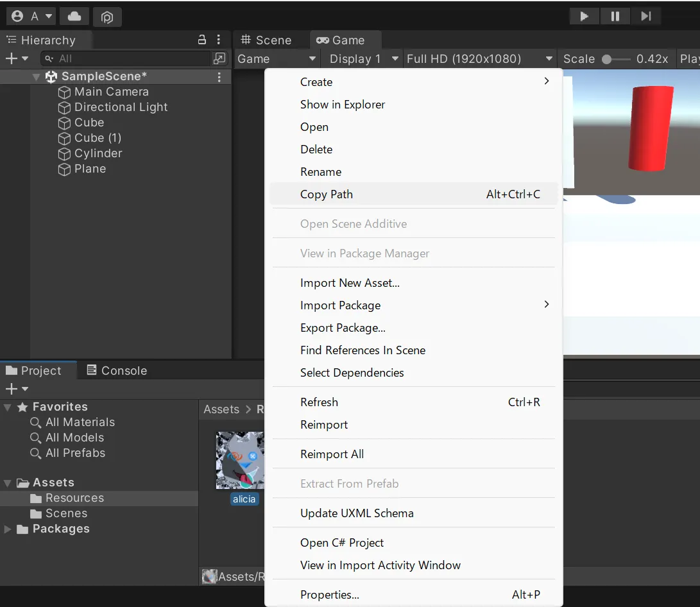Expand the Packages folder
Viewport: 700px width, 607px height.
8,529
